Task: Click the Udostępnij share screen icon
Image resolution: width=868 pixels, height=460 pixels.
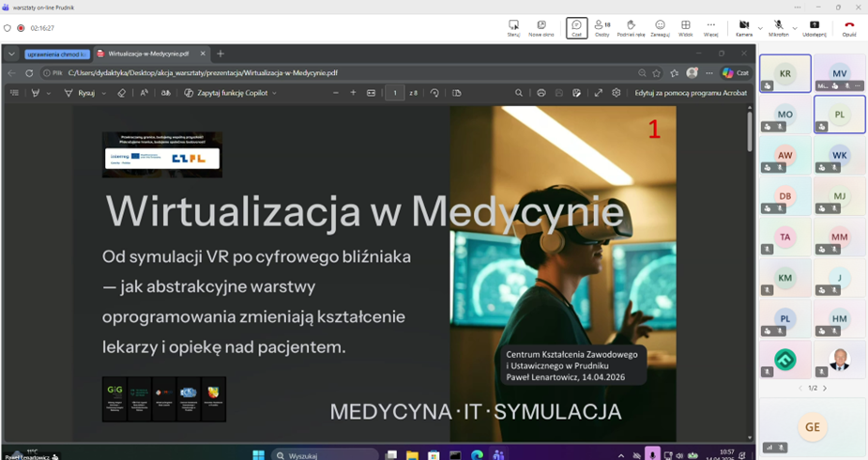Action: [814, 27]
